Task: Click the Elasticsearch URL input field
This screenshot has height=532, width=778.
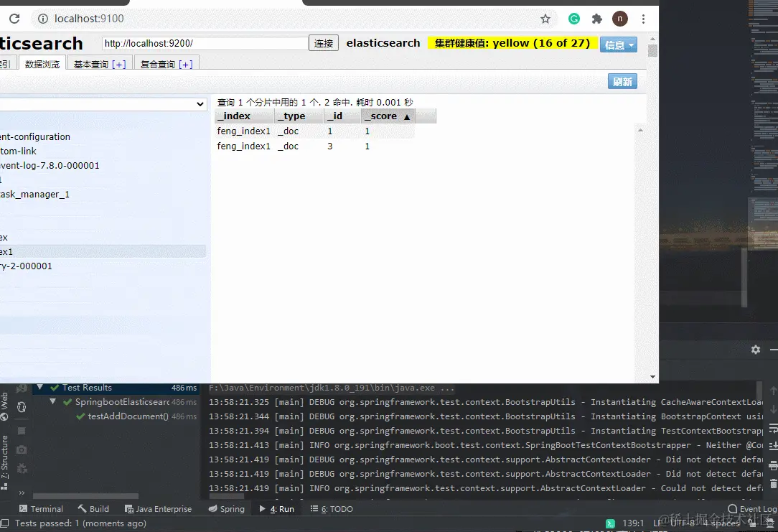Action: [205, 43]
